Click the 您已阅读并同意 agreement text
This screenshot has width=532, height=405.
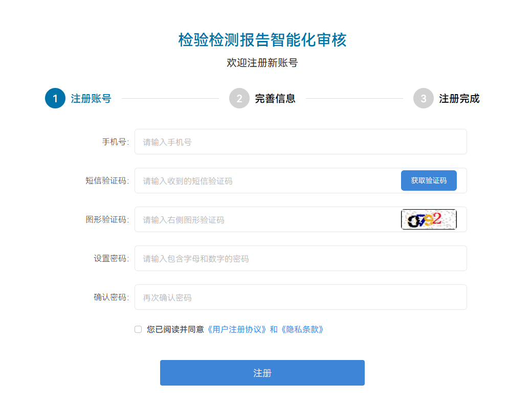click(x=175, y=329)
